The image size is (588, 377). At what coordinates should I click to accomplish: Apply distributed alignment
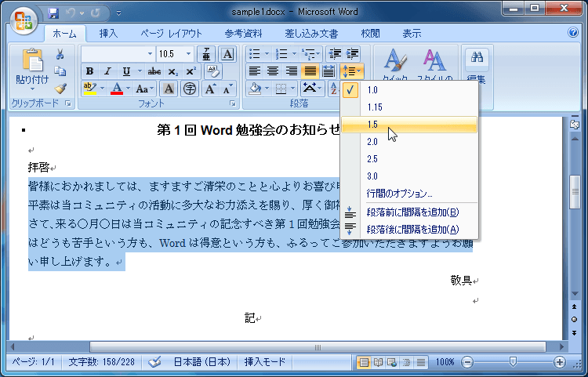(x=328, y=71)
